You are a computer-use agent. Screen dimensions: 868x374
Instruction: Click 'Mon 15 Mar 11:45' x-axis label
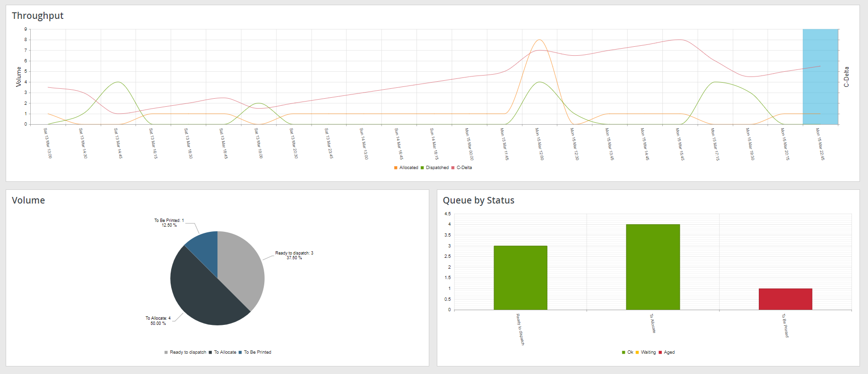click(504, 144)
